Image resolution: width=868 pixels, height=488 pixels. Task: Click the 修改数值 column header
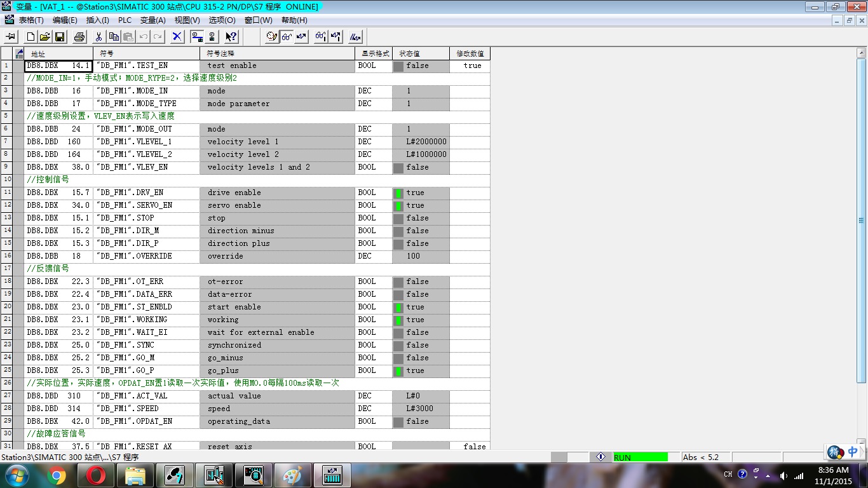click(470, 53)
